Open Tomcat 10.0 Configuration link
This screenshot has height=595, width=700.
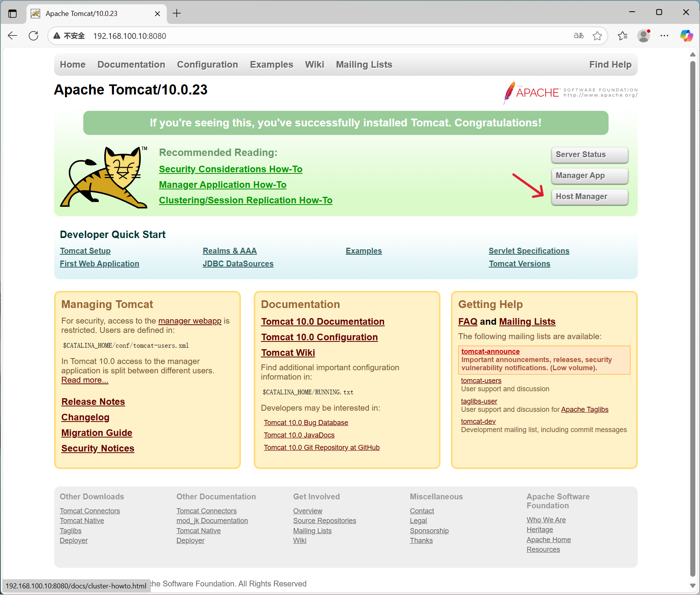pyautogui.click(x=319, y=337)
